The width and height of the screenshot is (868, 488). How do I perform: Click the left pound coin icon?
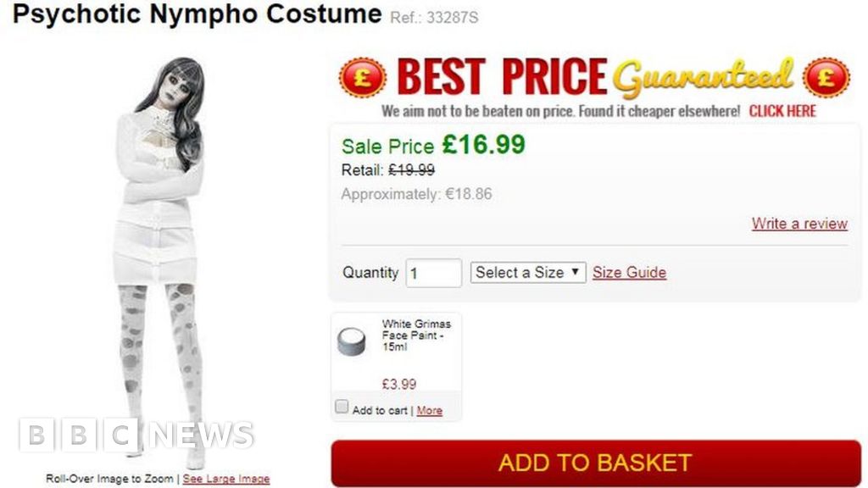[362, 78]
